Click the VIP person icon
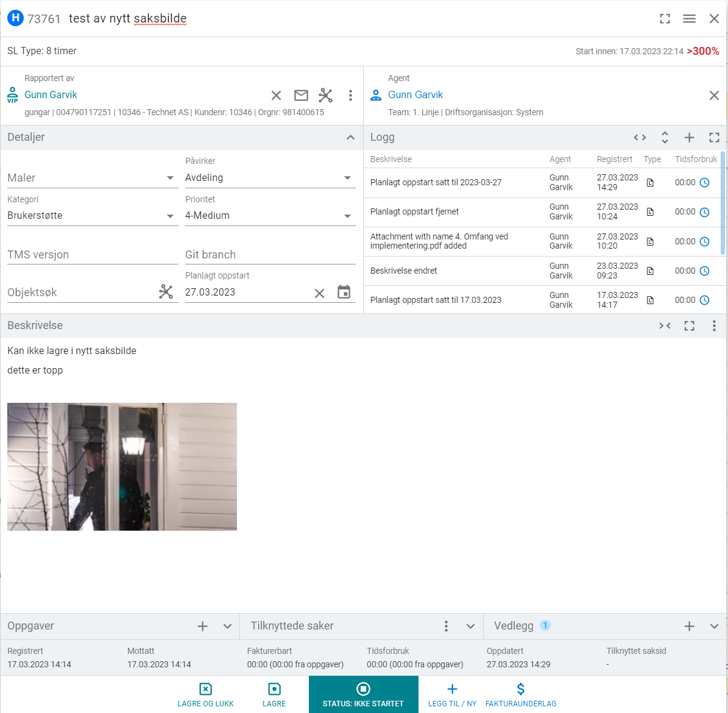Screen dimensions: 728x713 (x=13, y=95)
